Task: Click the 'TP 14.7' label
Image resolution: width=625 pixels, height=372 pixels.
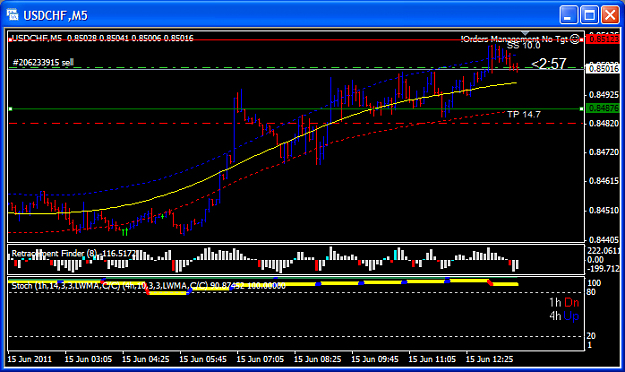Action: click(524, 114)
